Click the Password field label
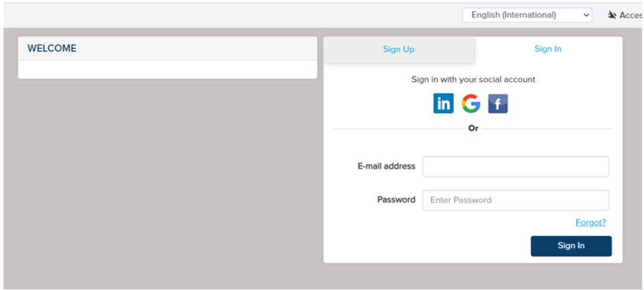 tap(396, 200)
